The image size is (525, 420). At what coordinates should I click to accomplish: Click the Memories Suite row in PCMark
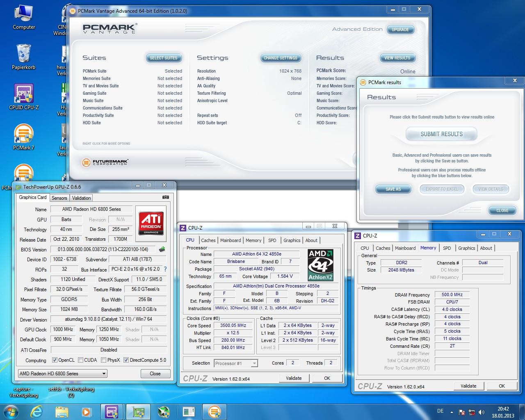point(132,78)
